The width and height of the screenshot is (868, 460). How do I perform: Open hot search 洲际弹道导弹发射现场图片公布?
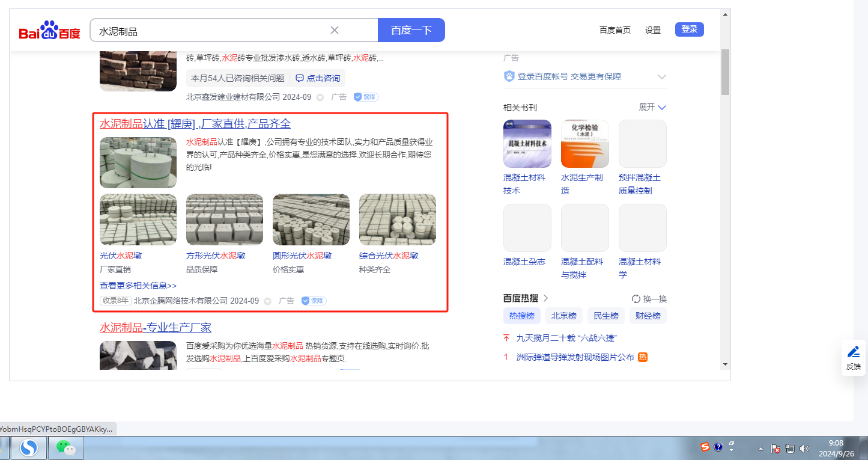[575, 357]
